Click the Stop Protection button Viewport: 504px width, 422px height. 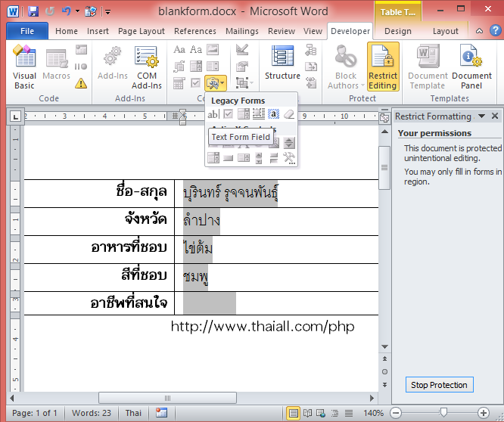[x=439, y=385]
